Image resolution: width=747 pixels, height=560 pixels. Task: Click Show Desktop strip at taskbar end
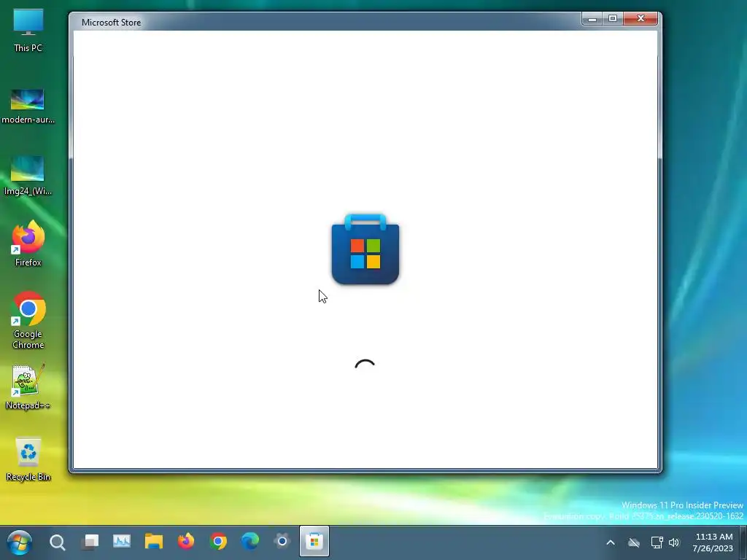(743, 542)
